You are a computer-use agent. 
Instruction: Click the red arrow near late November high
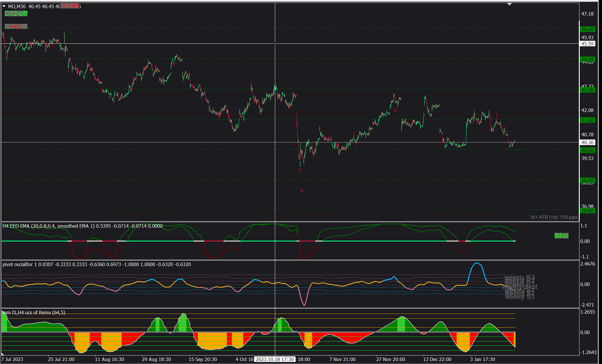point(395,110)
